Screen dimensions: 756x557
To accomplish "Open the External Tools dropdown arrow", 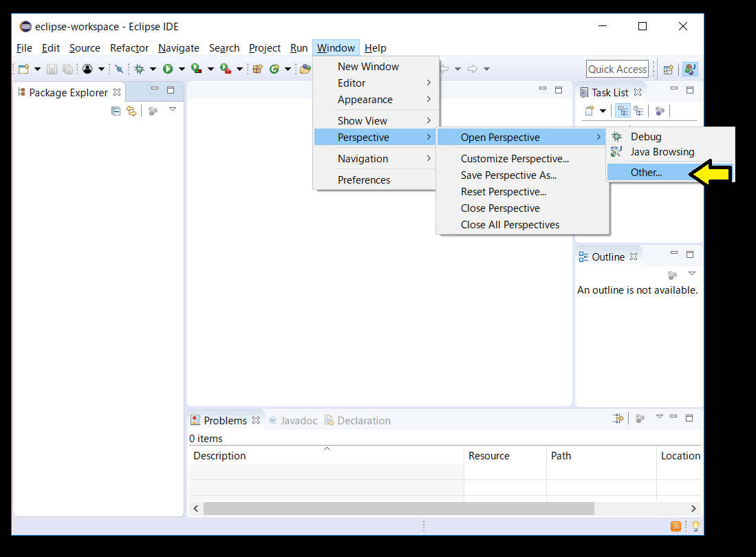I will coord(239,69).
